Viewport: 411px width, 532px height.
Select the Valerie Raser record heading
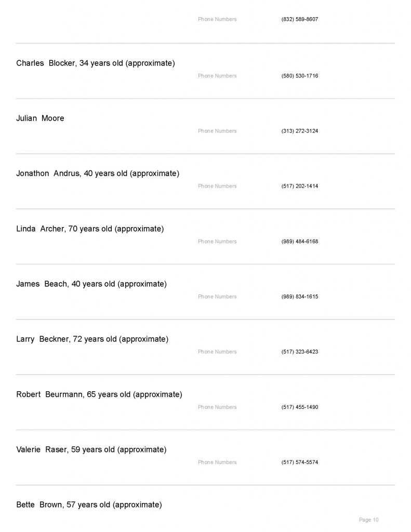click(91, 449)
